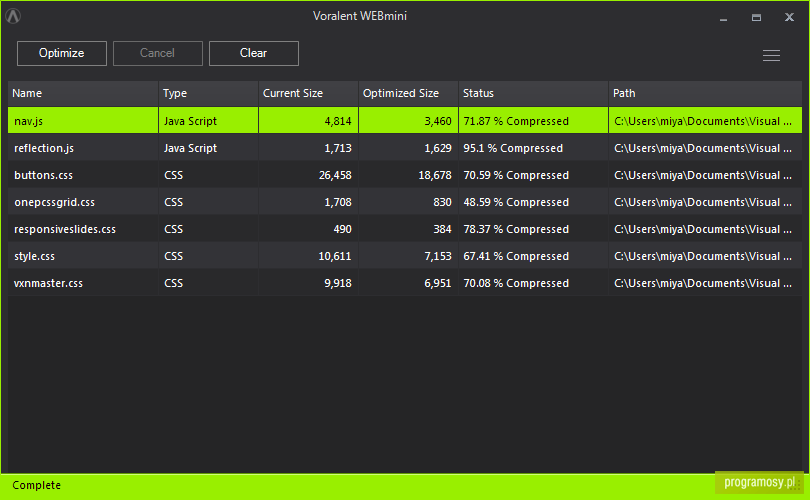810x500 pixels.
Task: Click the Java Script type of nav.js
Action: click(x=190, y=121)
